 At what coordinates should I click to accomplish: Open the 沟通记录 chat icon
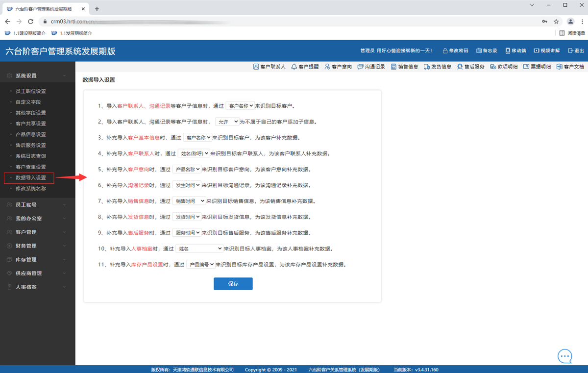click(360, 67)
